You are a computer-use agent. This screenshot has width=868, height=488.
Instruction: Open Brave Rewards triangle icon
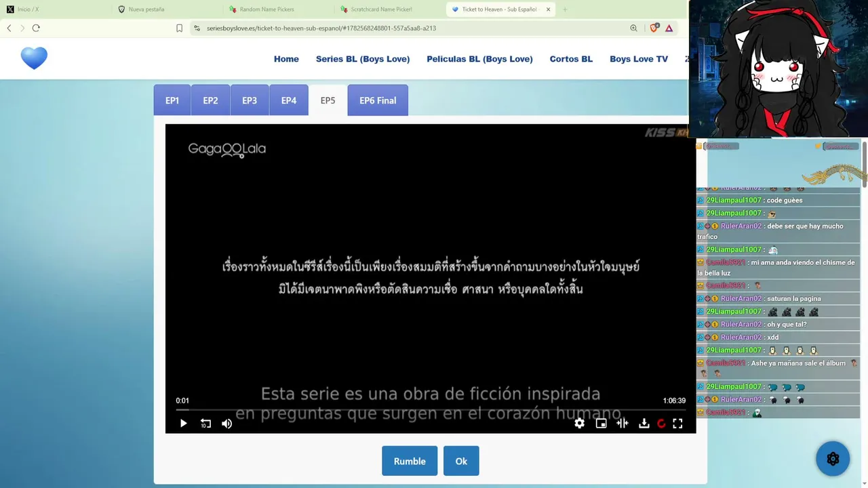click(669, 28)
